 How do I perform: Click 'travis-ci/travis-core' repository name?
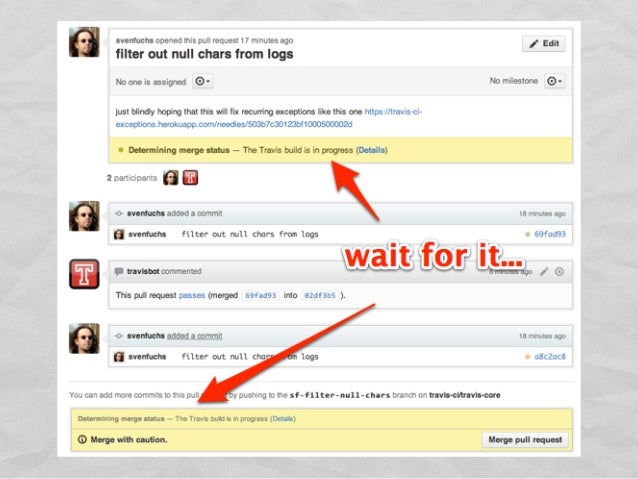465,395
